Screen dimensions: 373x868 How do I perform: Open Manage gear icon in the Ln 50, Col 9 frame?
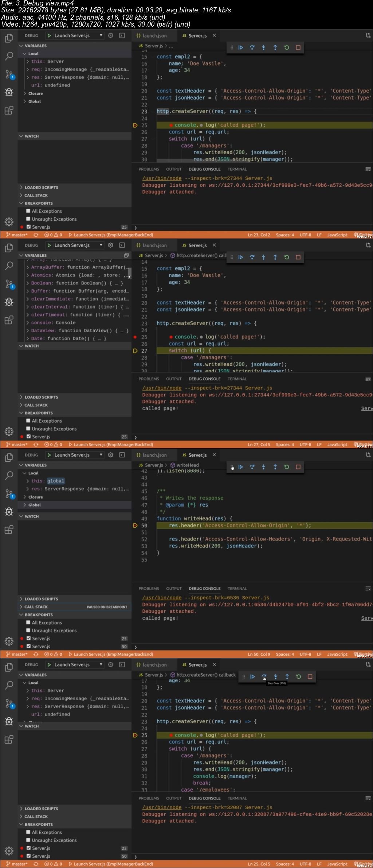point(9,641)
